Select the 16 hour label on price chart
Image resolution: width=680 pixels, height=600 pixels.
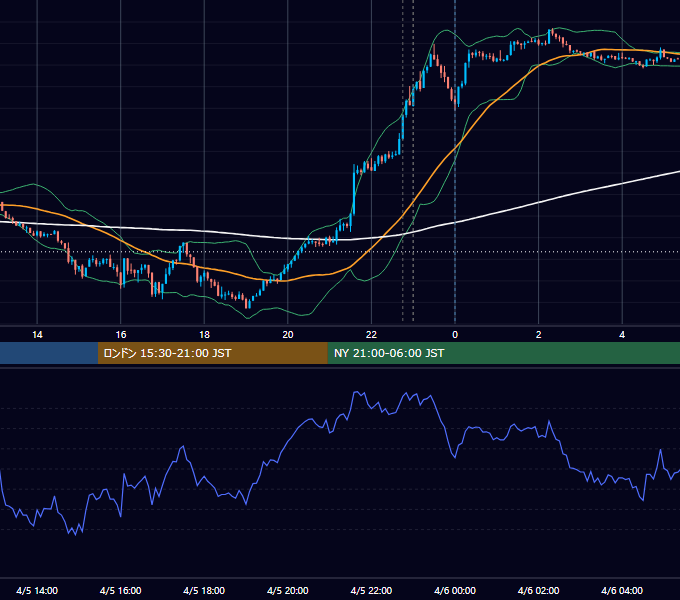[121, 335]
